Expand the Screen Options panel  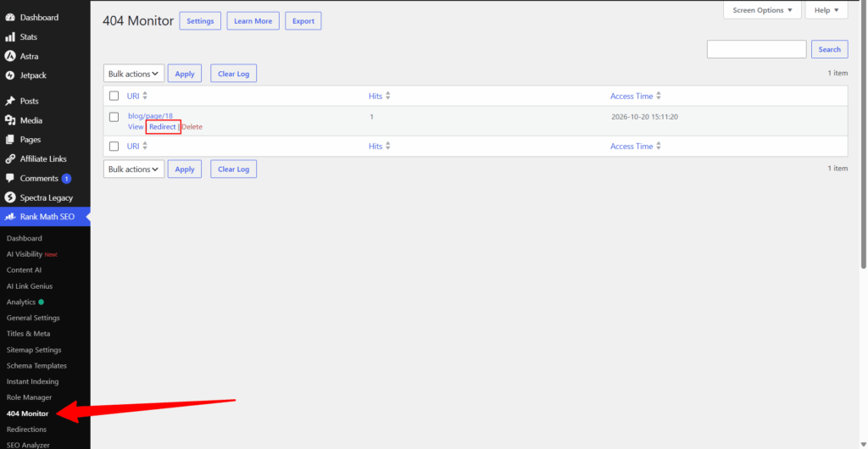click(x=762, y=10)
